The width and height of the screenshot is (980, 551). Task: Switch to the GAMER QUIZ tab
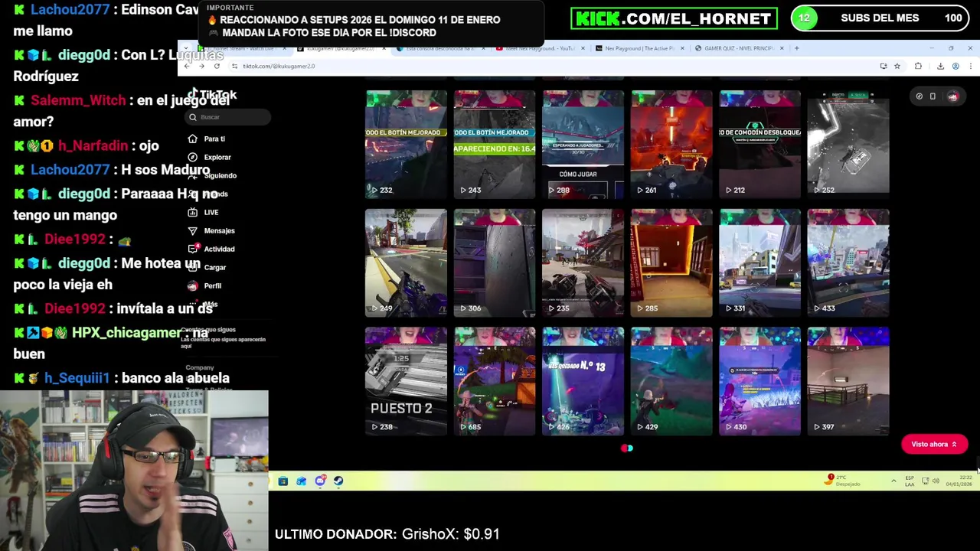(x=738, y=48)
